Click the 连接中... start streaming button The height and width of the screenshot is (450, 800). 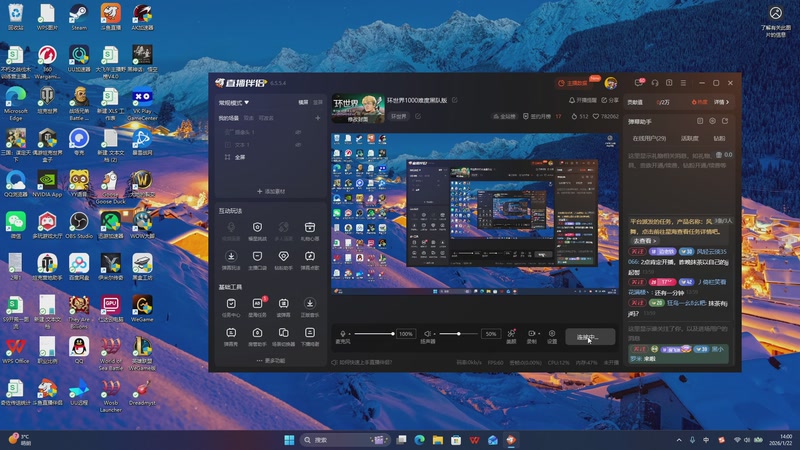(590, 337)
